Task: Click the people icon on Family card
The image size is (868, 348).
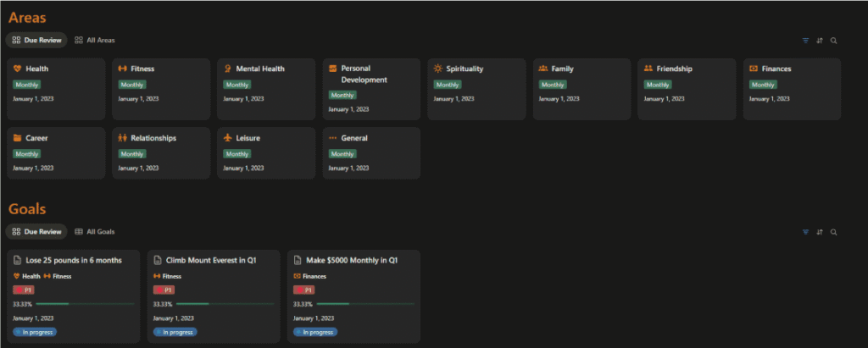Action: click(543, 69)
